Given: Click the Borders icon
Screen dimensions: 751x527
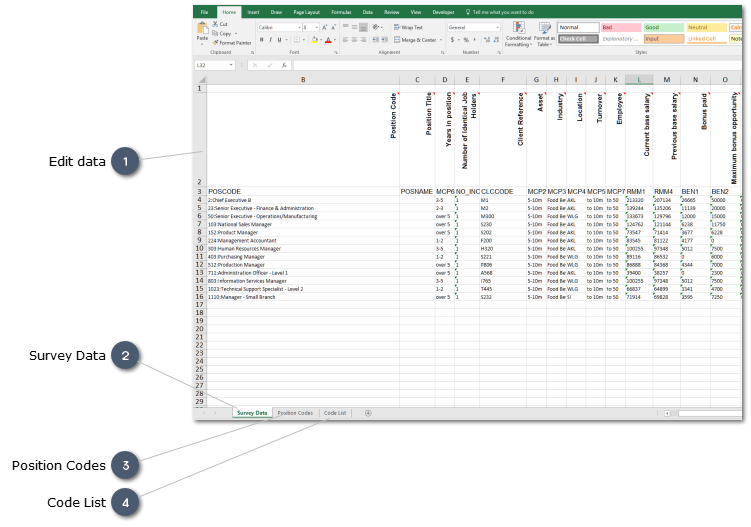Looking at the screenshot, I should click(296, 40).
